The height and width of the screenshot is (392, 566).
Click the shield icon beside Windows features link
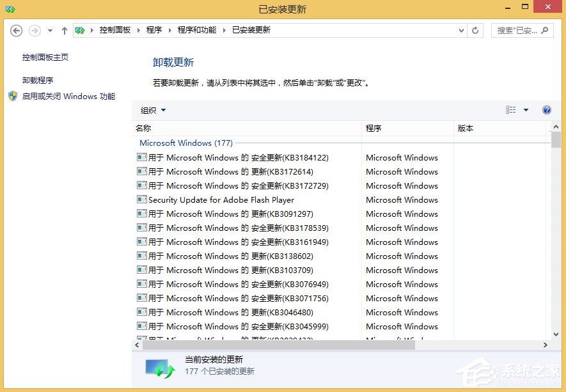(13, 96)
